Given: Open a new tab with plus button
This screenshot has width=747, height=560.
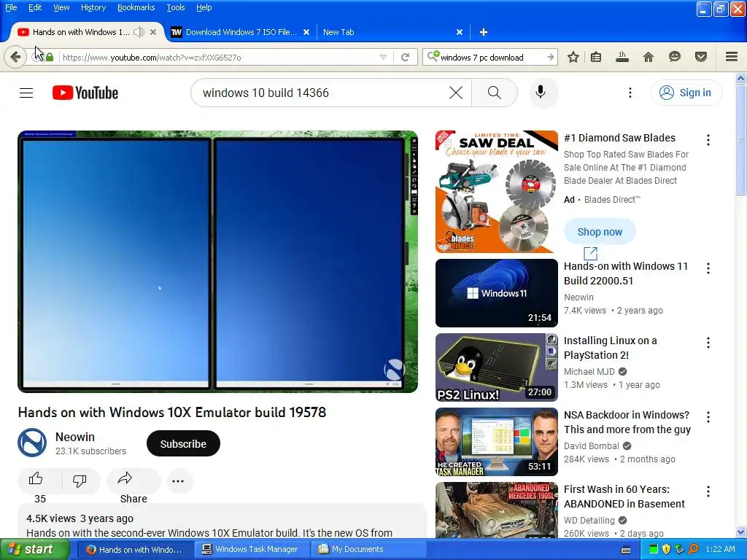Looking at the screenshot, I should point(484,32).
